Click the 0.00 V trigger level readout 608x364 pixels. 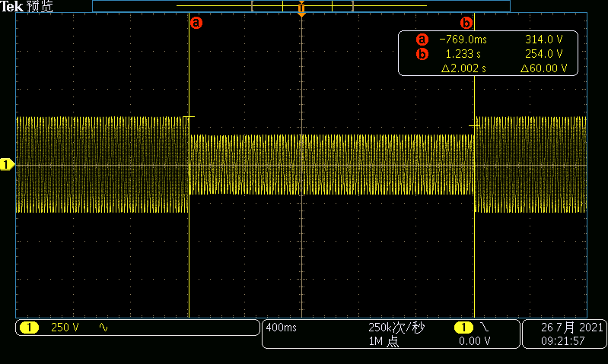(x=475, y=341)
